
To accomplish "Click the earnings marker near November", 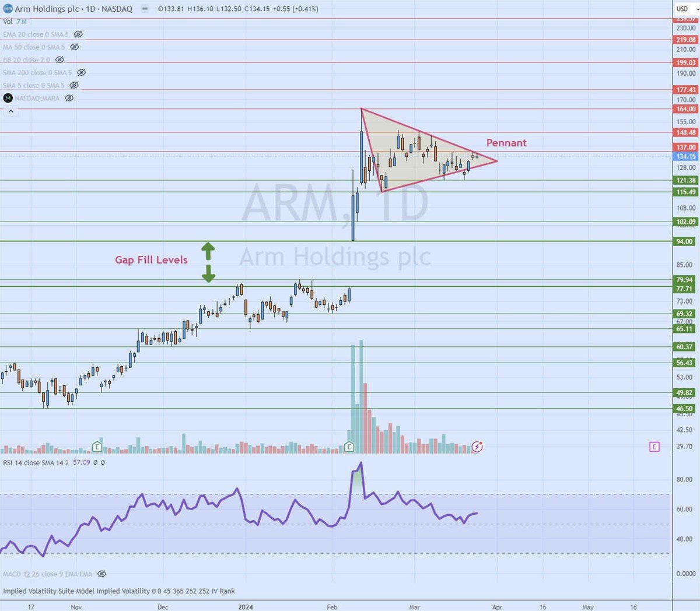I will 97,447.
